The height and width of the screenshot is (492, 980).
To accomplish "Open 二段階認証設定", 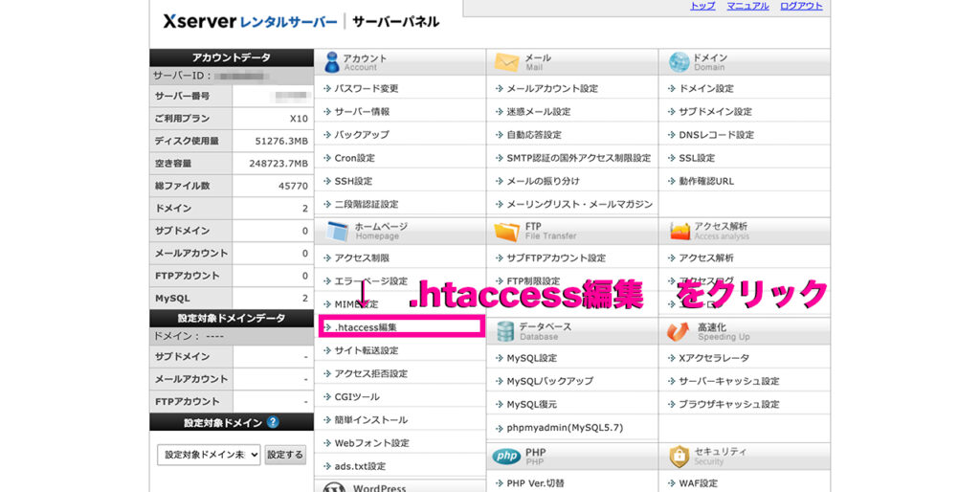I will 366,204.
